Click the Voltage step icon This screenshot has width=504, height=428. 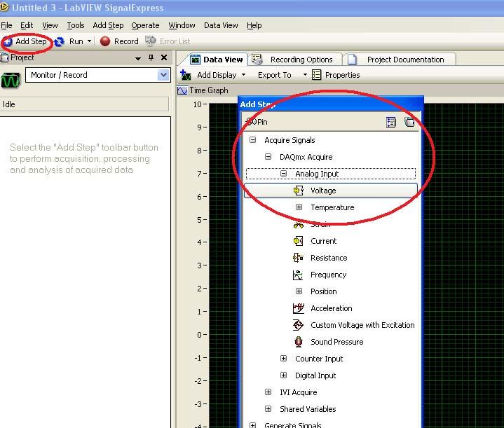coord(299,191)
